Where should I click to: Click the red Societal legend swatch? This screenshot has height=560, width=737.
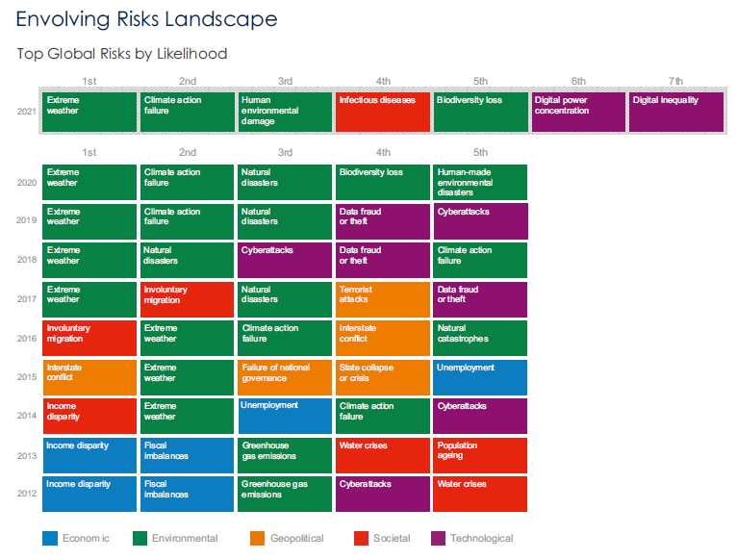362,539
